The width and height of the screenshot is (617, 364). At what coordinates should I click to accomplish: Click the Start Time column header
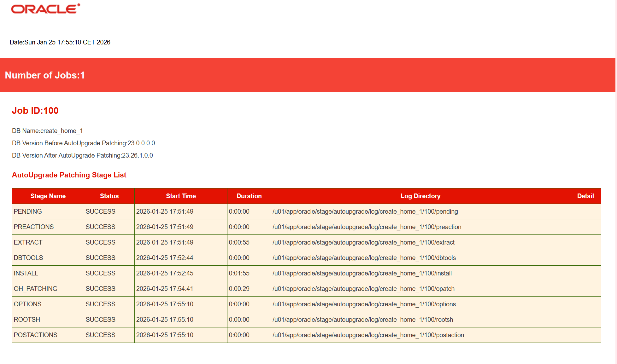click(x=181, y=196)
